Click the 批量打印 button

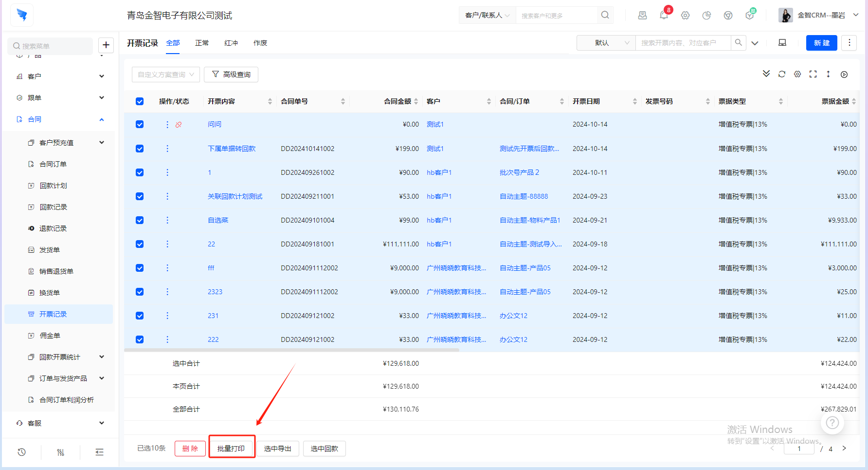tap(231, 449)
